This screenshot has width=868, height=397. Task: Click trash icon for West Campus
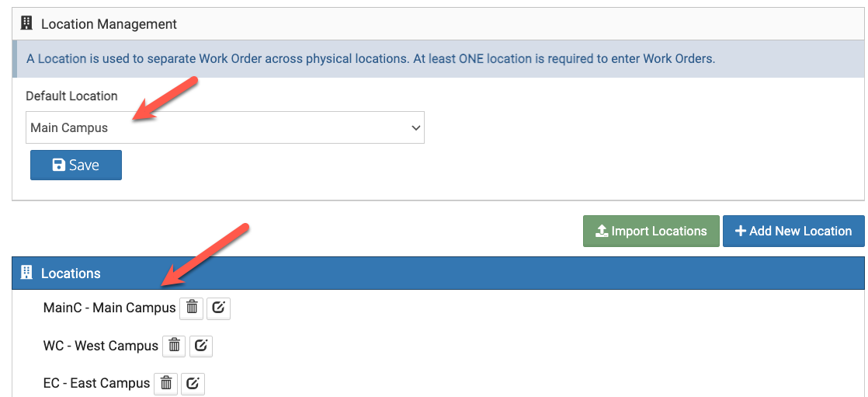174,346
